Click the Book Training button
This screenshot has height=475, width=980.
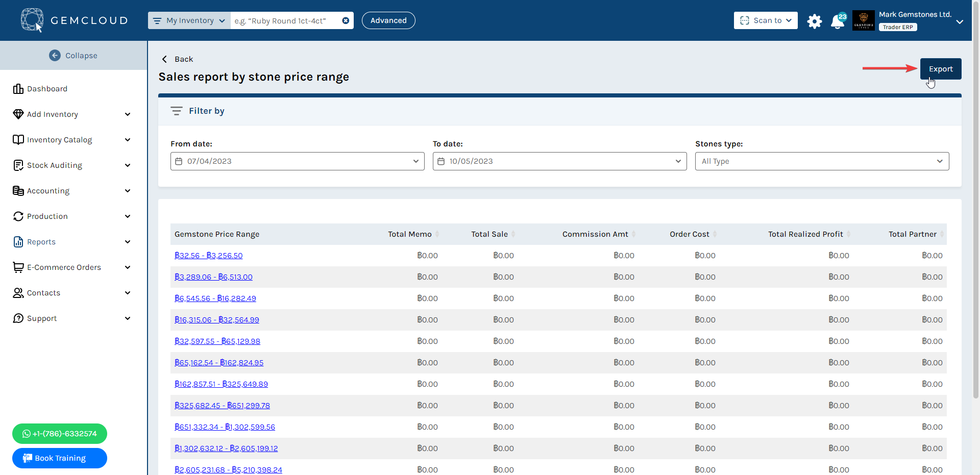point(60,458)
